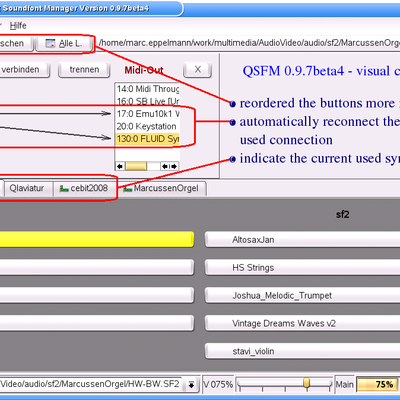Click the volume slider handle
400x400 pixels.
tap(306, 383)
